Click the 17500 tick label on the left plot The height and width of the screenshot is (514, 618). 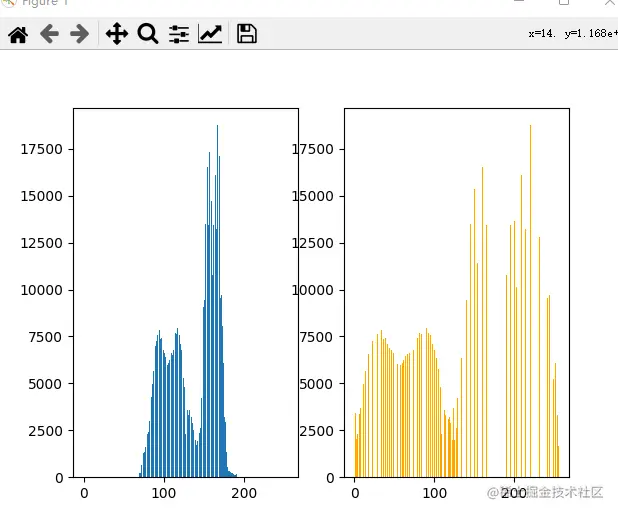coord(41,149)
